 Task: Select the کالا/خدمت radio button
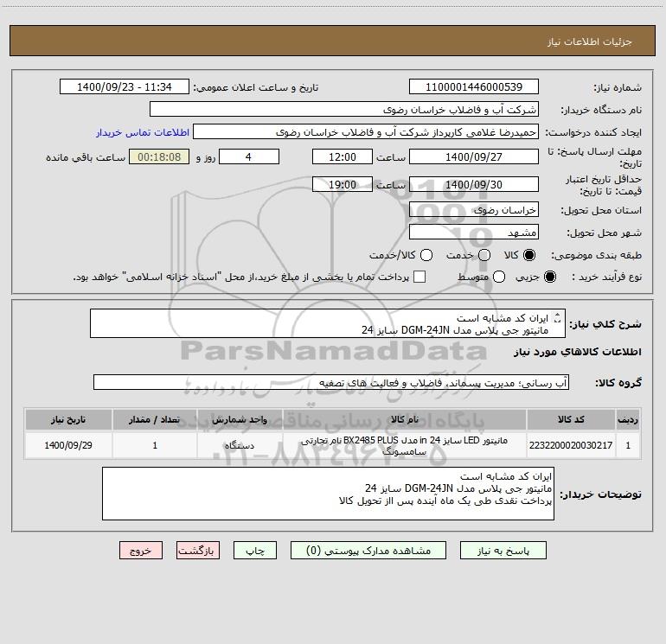(426, 255)
